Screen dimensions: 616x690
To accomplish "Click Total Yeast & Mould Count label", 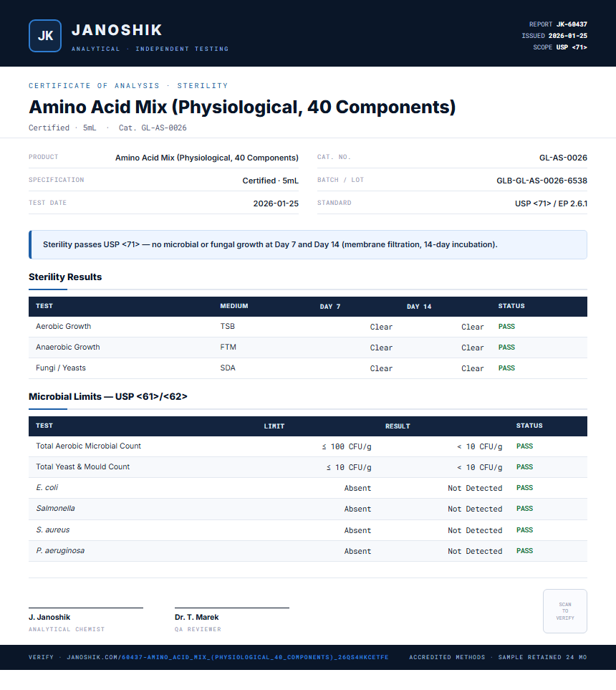I will 82,466.
